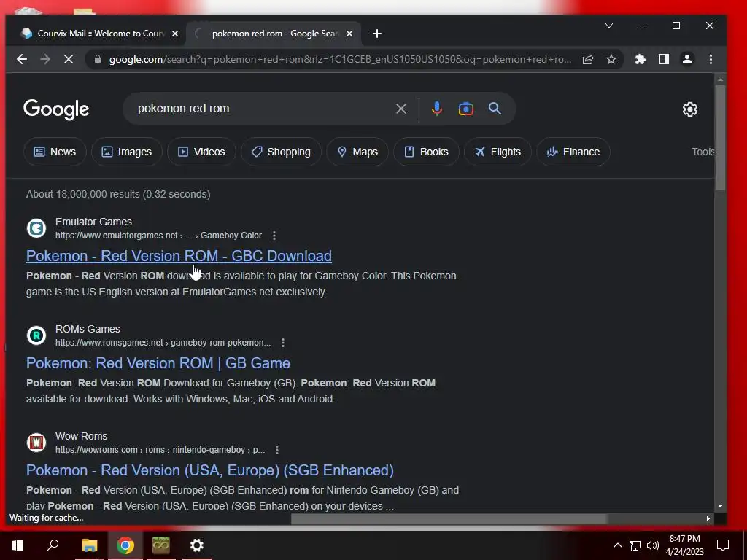
Task: Open Chrome three-dot menu
Action: point(711,59)
